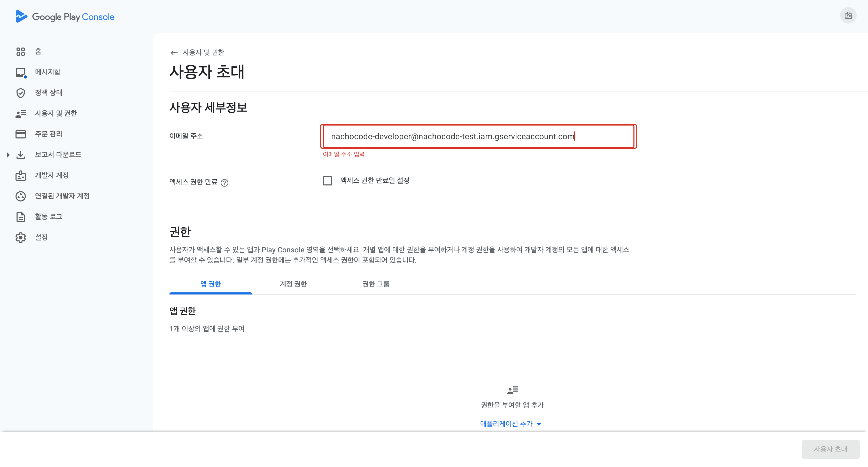Open 사용자 및 권한 in the sidebar
This screenshot has height=467, width=868.
click(56, 114)
